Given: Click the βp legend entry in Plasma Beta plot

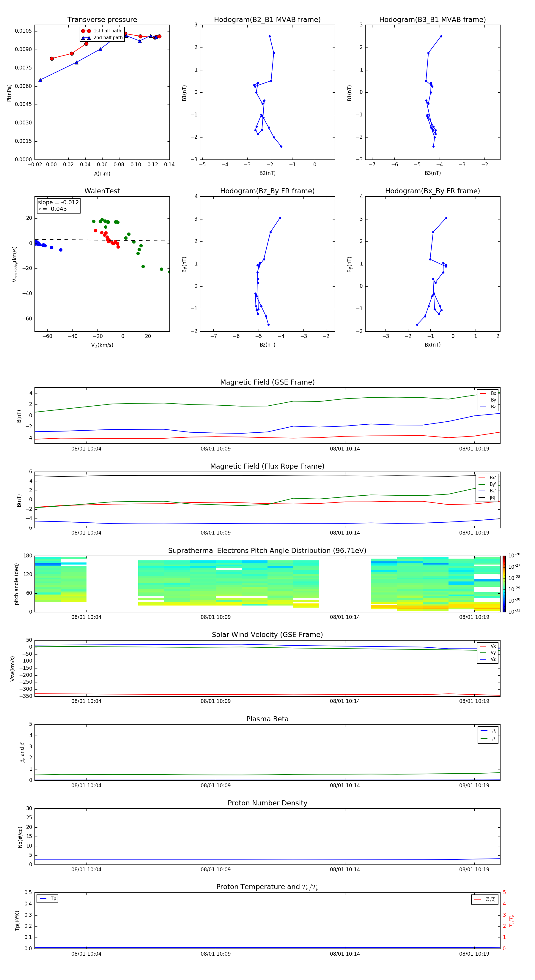Looking at the screenshot, I should (x=488, y=731).
